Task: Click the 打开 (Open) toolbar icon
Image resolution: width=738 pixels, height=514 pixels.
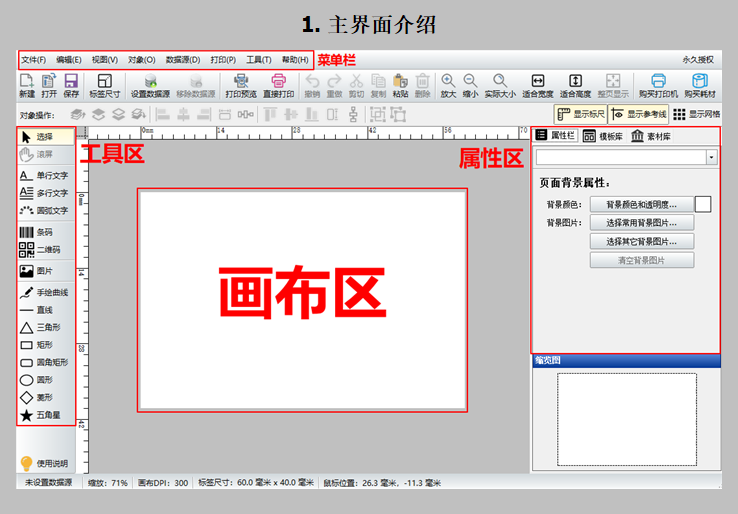Action: [x=49, y=86]
